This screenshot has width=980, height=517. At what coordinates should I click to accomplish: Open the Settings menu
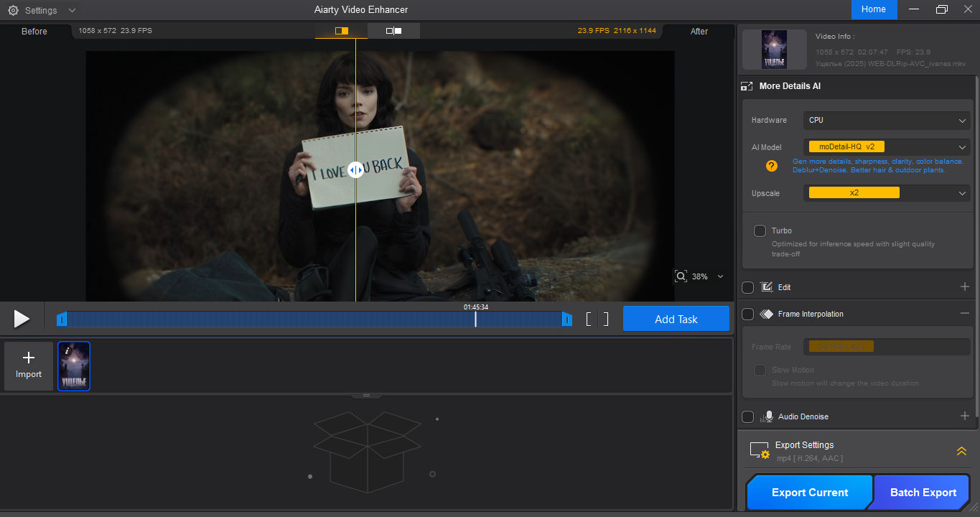click(34, 10)
